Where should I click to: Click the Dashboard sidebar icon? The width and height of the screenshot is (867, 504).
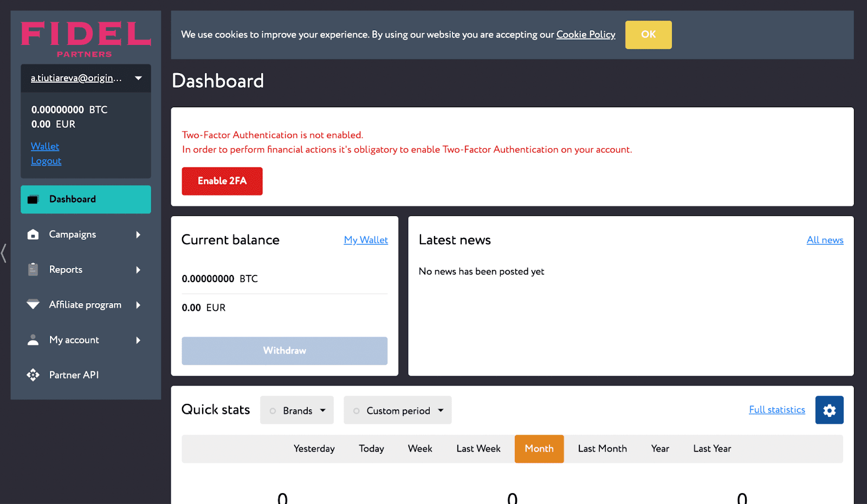33,199
